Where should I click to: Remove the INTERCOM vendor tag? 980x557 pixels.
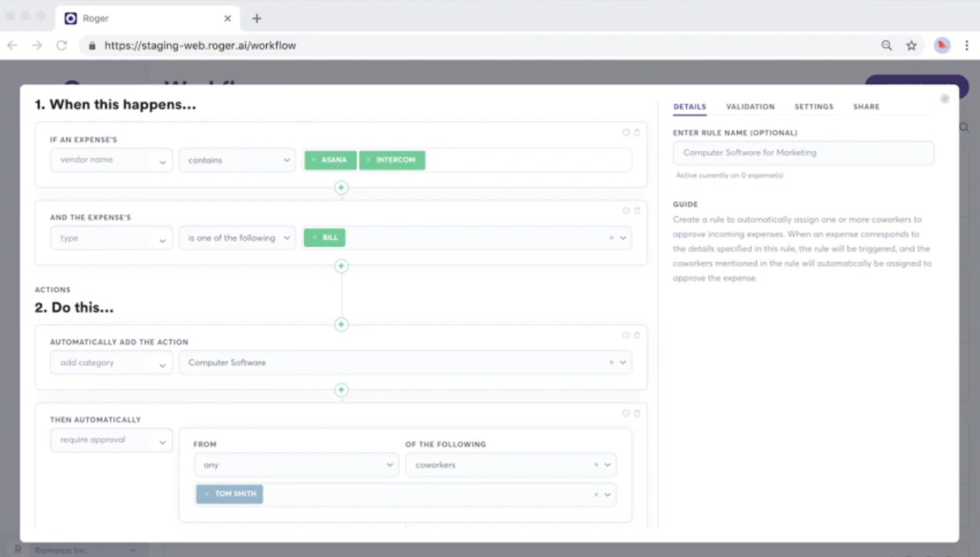(x=368, y=160)
